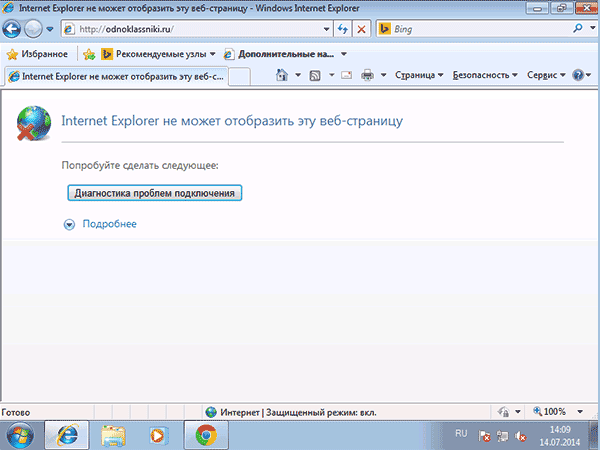
Task: Click the Read mail icon
Action: coord(346,75)
